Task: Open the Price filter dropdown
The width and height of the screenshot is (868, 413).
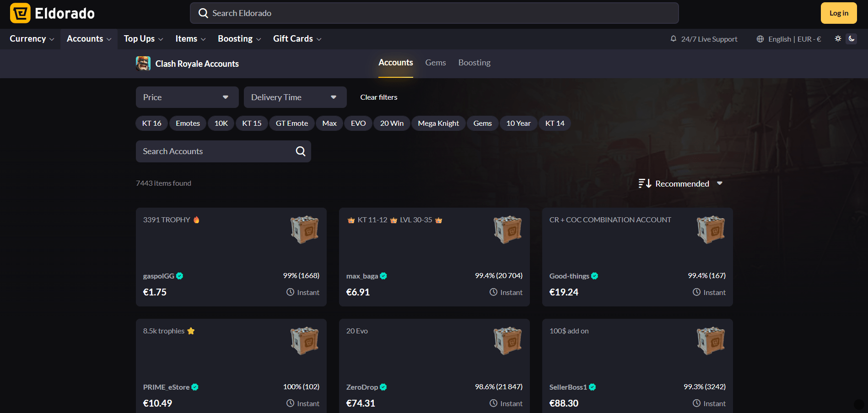Action: [187, 97]
